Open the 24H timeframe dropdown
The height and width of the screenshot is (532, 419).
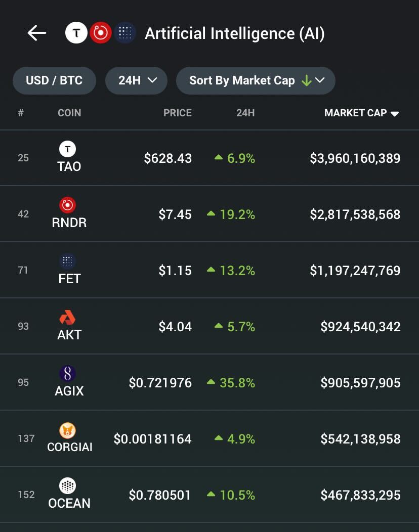(x=136, y=80)
